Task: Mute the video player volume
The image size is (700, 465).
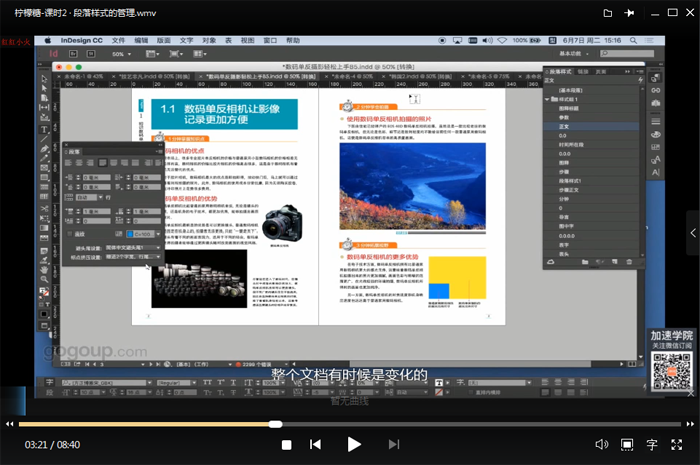Action: [x=601, y=444]
